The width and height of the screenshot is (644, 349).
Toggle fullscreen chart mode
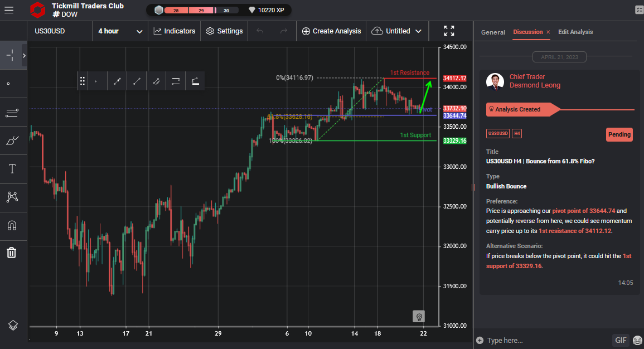(449, 31)
